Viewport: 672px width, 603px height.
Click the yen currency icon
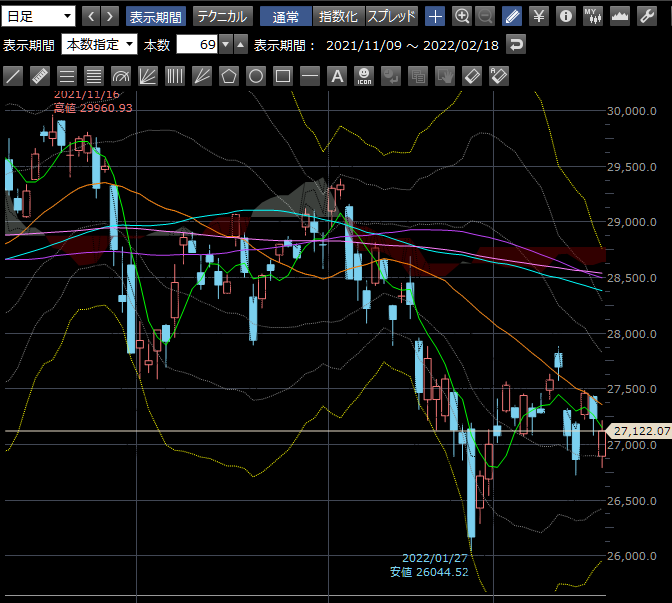(x=539, y=16)
